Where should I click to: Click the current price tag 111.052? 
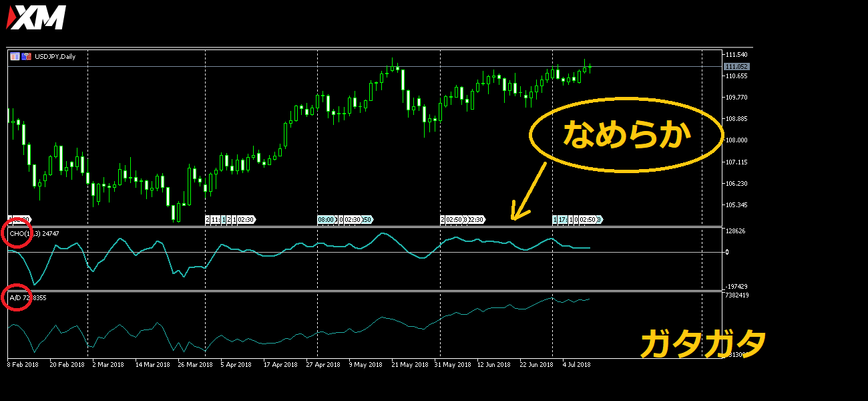coord(736,66)
